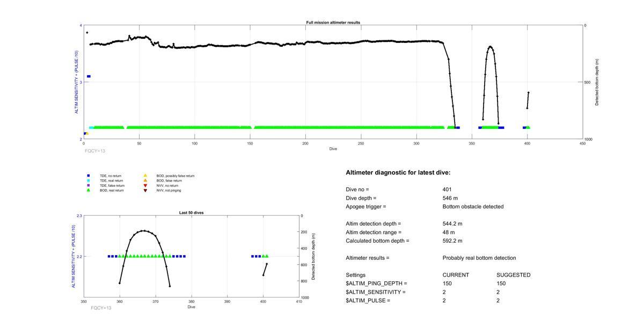
Task: Click the x-axis tick label 410 on the bottom chart
Action: (x=299, y=302)
